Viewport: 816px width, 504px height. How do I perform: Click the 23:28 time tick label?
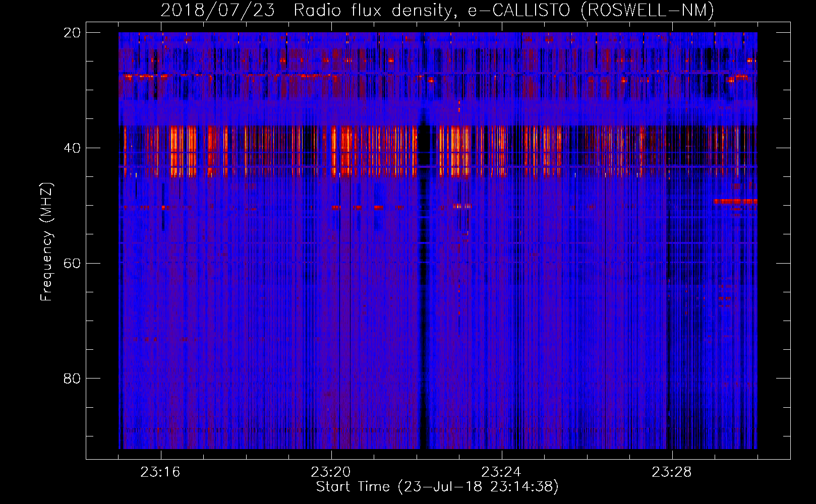(671, 472)
